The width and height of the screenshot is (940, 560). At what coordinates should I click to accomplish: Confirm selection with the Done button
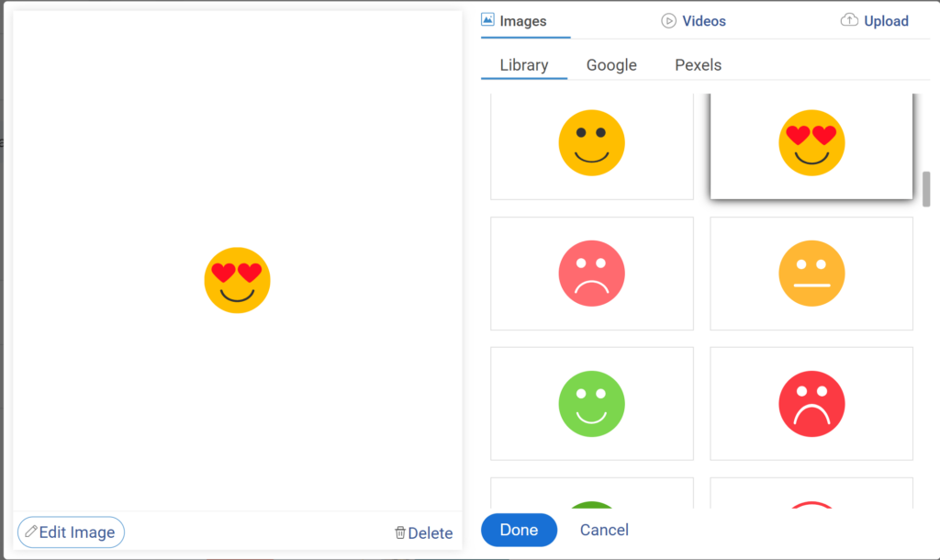pyautogui.click(x=519, y=530)
